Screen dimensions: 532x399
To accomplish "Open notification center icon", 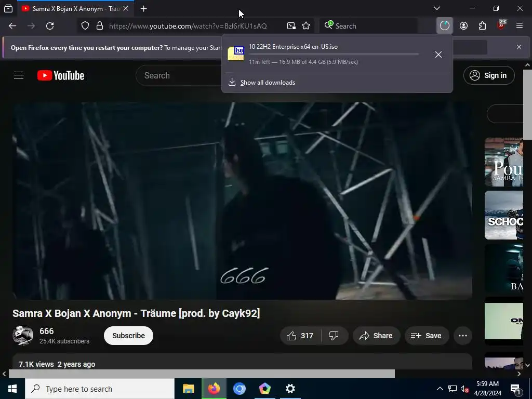I will coord(516,389).
